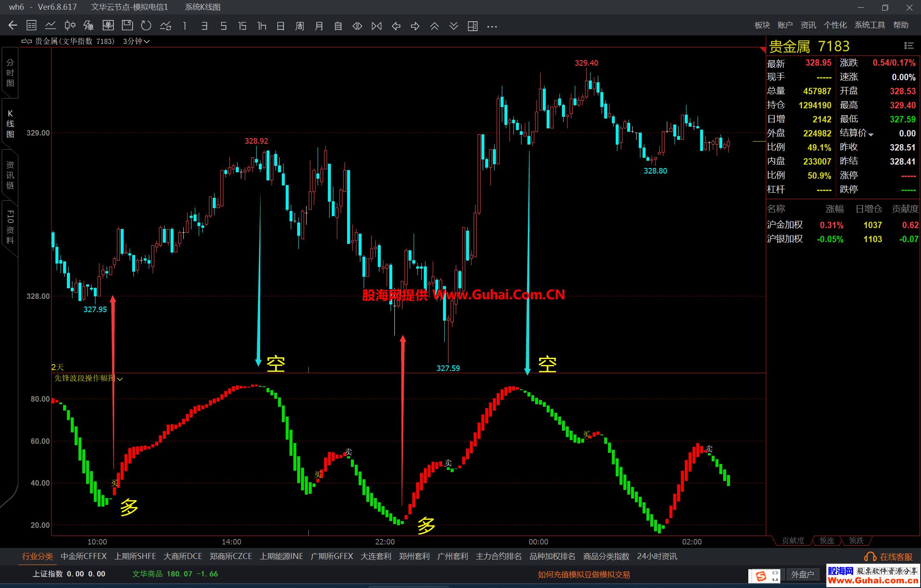
Task: Click the double-chevron up icon
Action: click(x=434, y=26)
